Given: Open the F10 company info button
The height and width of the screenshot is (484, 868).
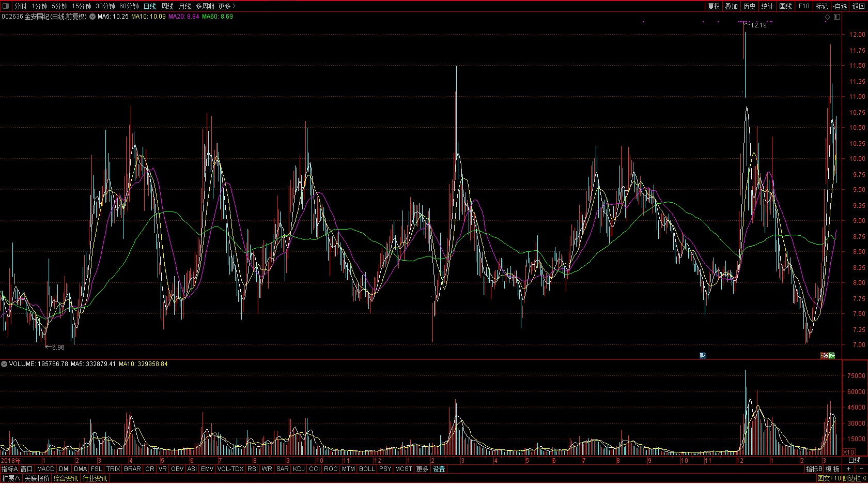Looking at the screenshot, I should click(804, 6).
